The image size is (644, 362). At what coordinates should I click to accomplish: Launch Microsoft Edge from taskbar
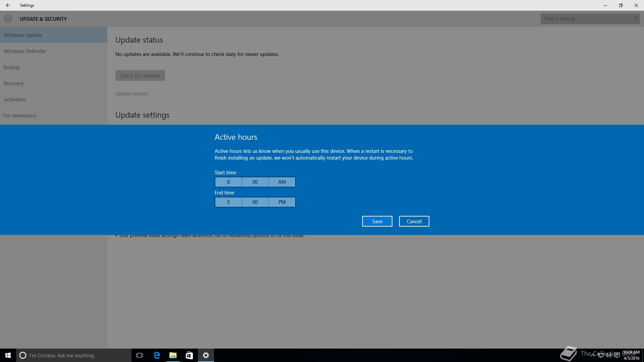pyautogui.click(x=157, y=355)
